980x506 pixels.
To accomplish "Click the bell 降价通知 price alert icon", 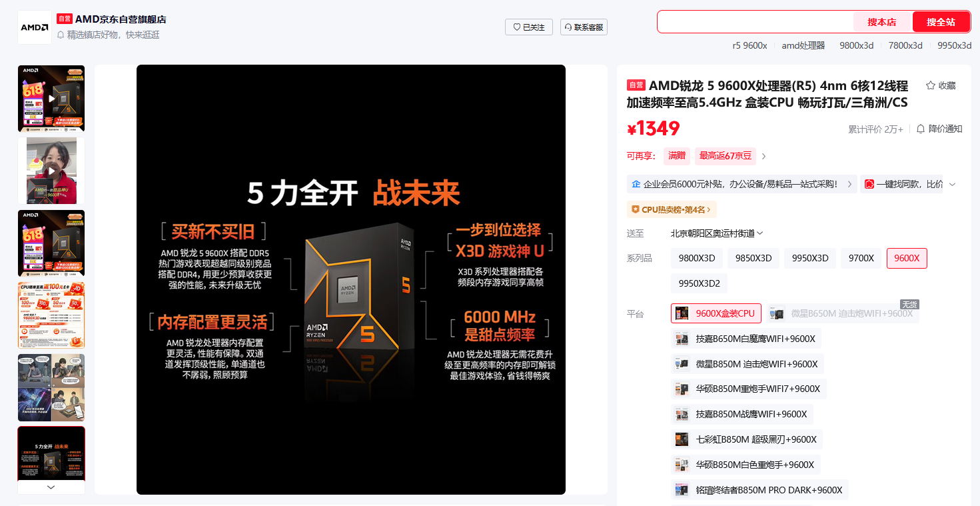I will [x=921, y=129].
